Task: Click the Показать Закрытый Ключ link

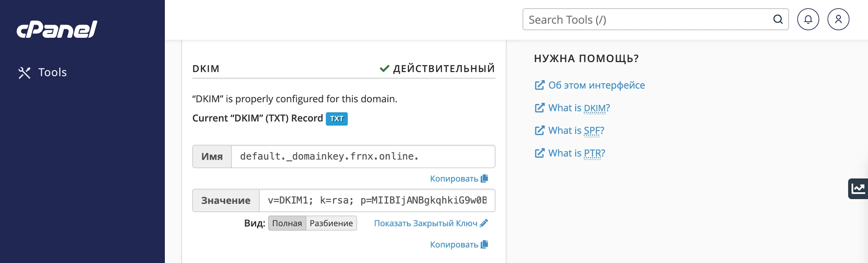Action: pos(426,223)
